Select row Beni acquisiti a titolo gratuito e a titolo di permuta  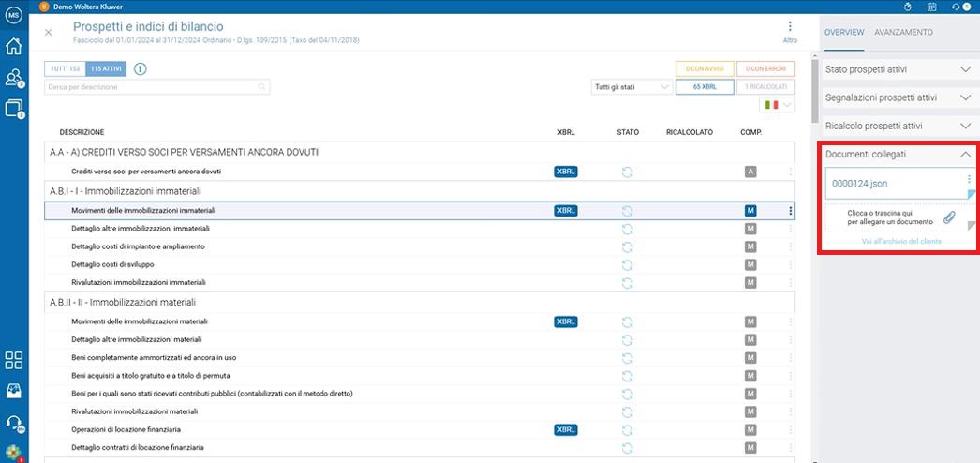420,376
